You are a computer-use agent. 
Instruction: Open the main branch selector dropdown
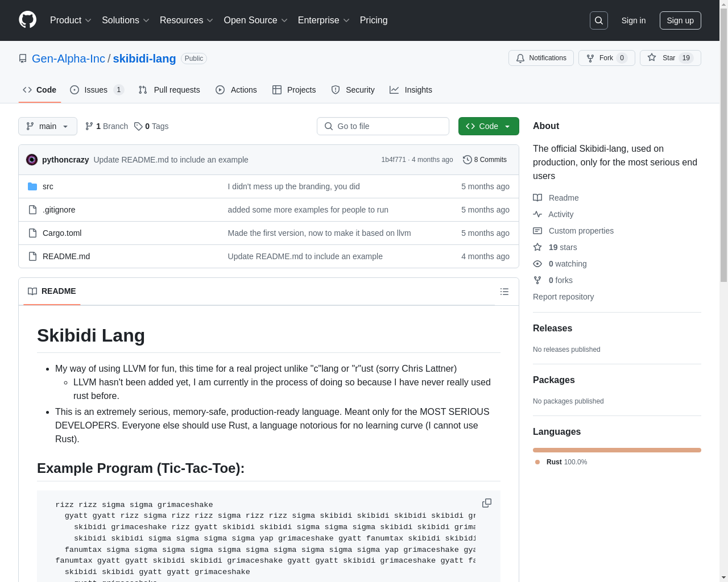(48, 126)
